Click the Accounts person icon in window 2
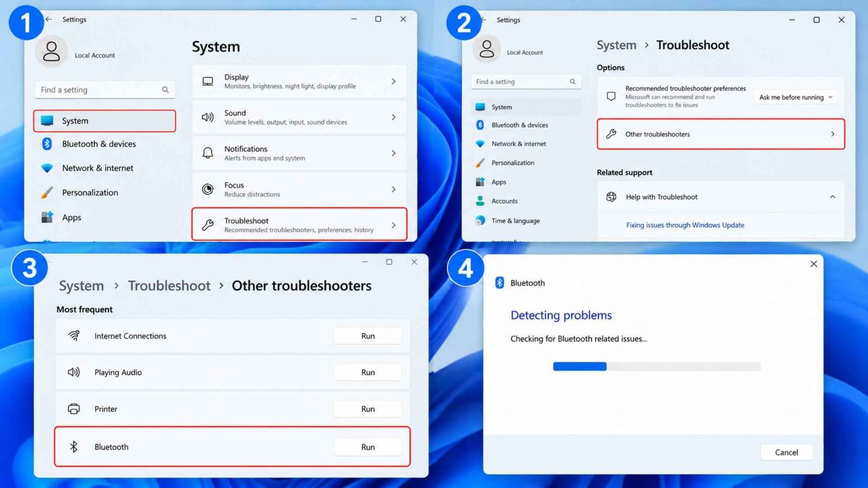 (480, 201)
